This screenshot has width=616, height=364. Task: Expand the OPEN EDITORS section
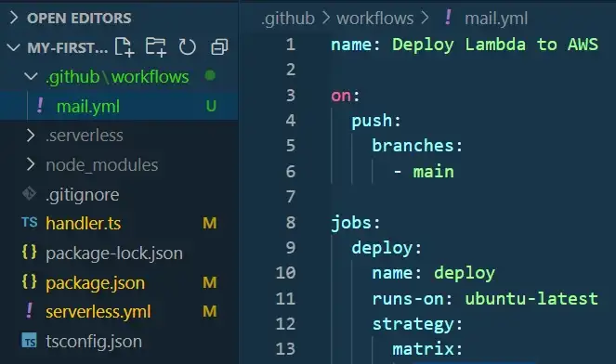point(14,18)
